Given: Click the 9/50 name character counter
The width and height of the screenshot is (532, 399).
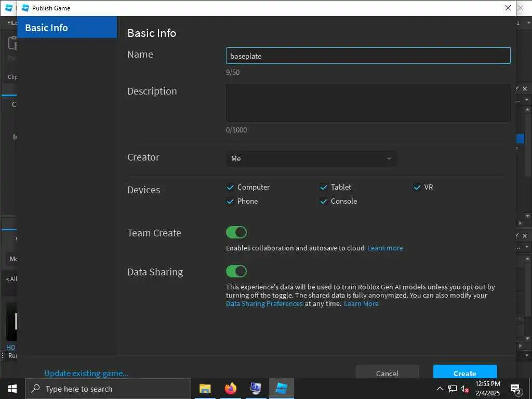Looking at the screenshot, I should [x=233, y=72].
